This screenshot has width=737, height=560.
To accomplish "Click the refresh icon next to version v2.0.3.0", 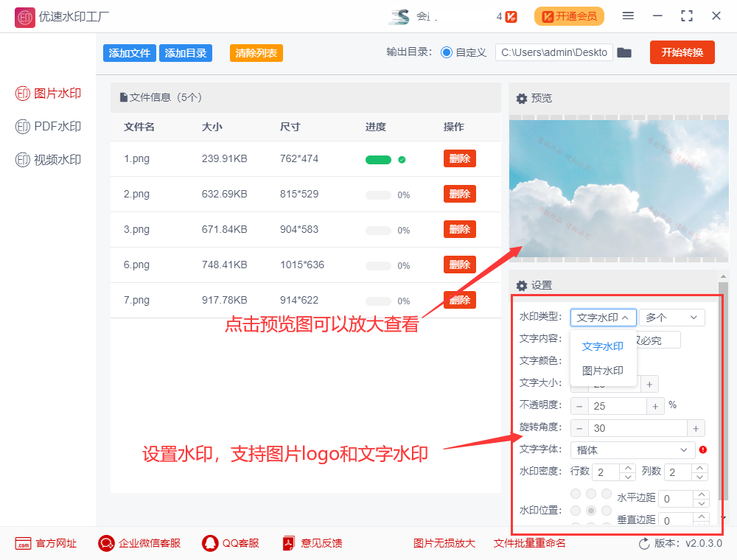I will click(x=644, y=543).
